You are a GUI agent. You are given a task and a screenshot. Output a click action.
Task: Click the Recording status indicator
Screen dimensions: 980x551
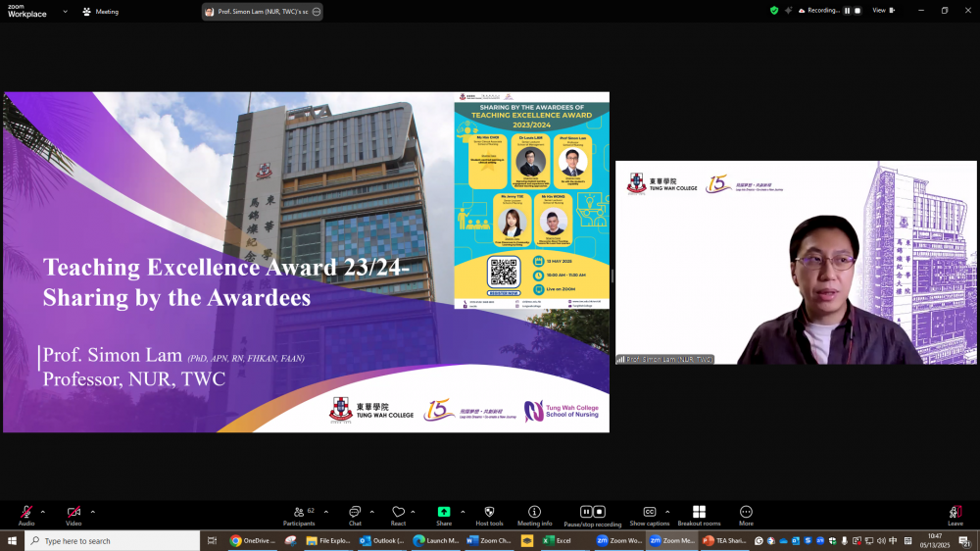[818, 10]
